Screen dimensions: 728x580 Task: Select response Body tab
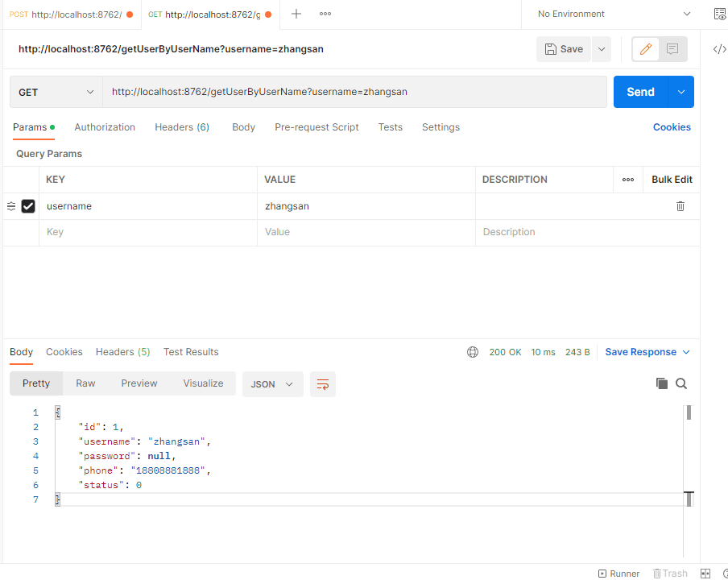[22, 352]
